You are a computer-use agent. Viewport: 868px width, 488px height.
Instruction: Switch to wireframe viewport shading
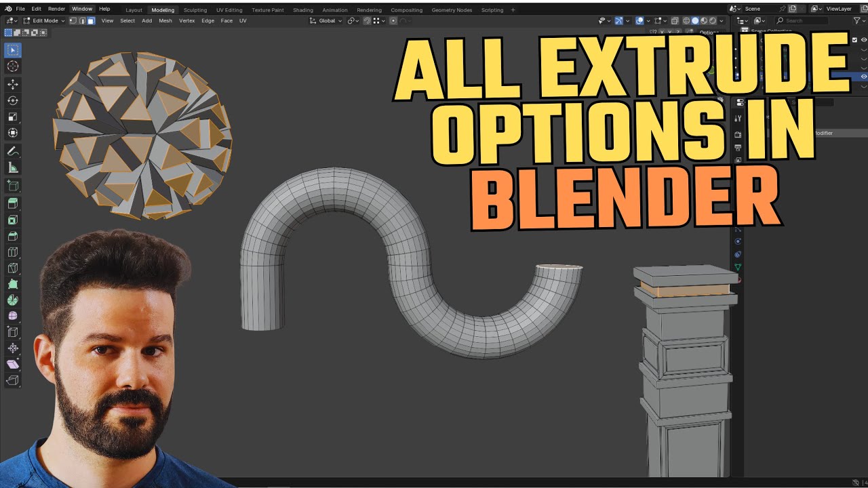pyautogui.click(x=686, y=20)
